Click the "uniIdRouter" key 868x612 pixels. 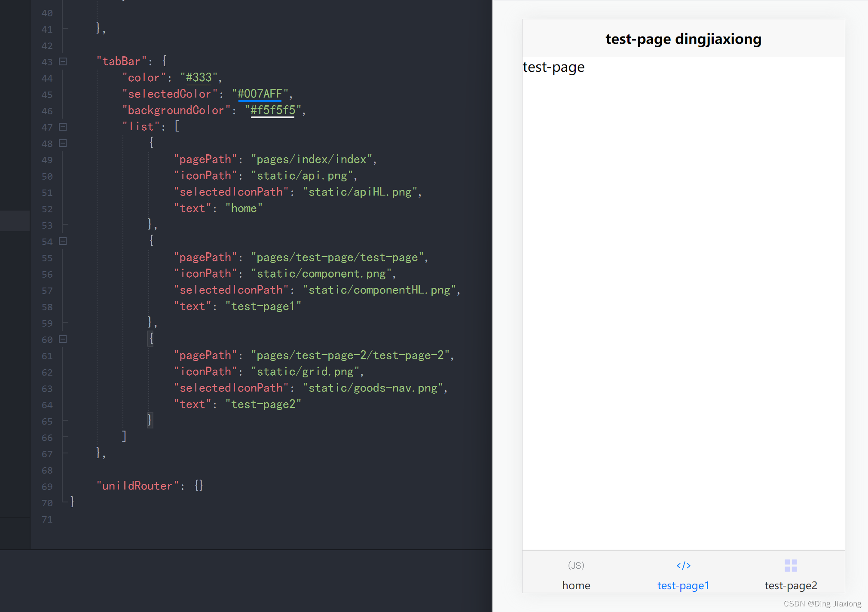point(138,486)
